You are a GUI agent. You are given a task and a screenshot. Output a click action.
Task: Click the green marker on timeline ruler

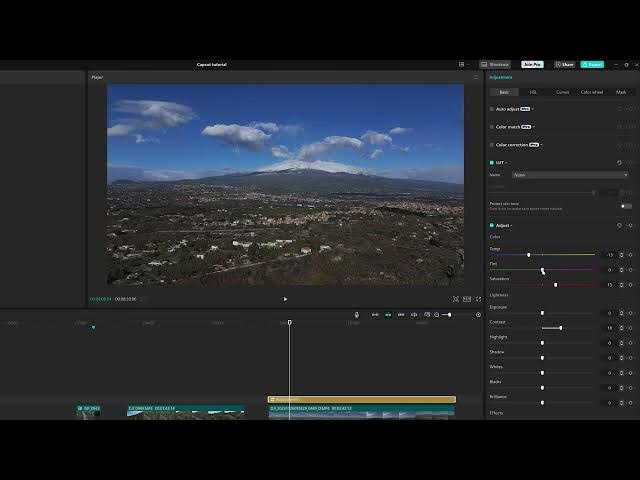pos(93,327)
